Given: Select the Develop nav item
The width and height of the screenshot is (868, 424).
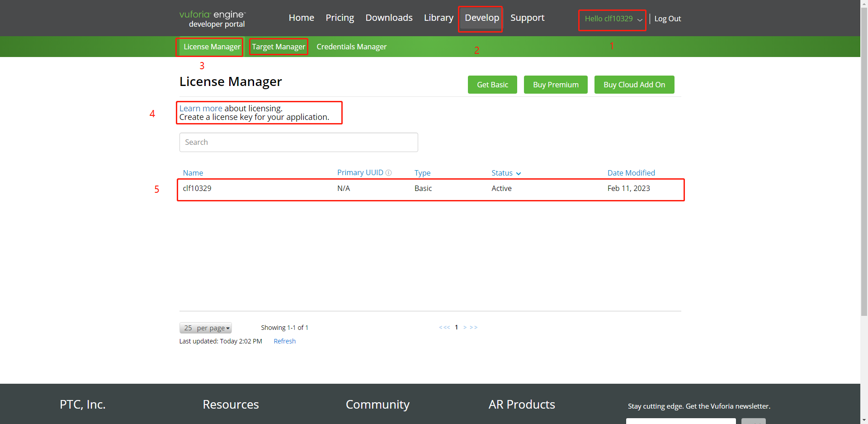Looking at the screenshot, I should tap(482, 18).
